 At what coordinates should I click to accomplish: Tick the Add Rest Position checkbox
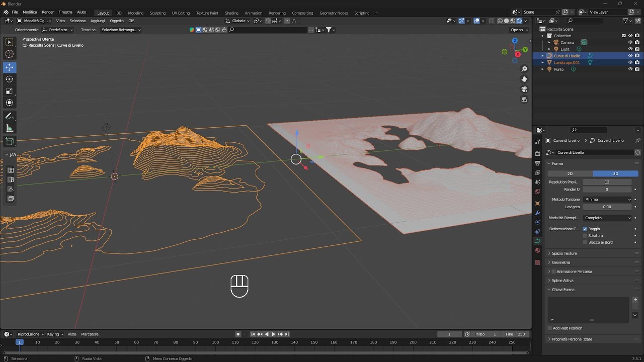click(550, 328)
